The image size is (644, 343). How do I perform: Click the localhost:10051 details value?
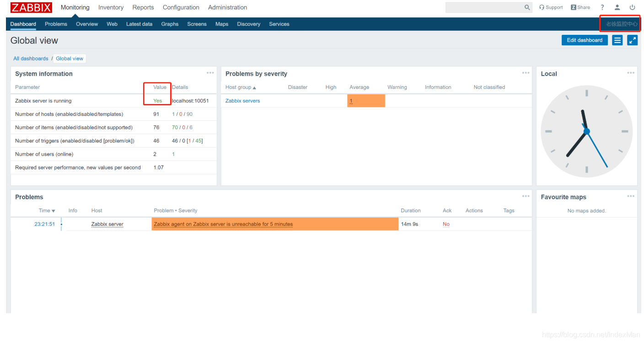pos(190,101)
